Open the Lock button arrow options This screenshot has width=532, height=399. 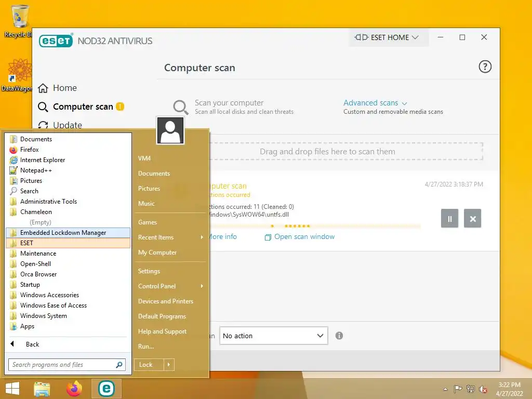point(169,365)
